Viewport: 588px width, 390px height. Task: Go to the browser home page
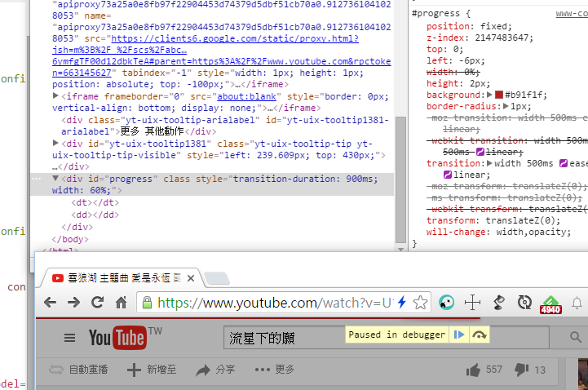(121, 303)
